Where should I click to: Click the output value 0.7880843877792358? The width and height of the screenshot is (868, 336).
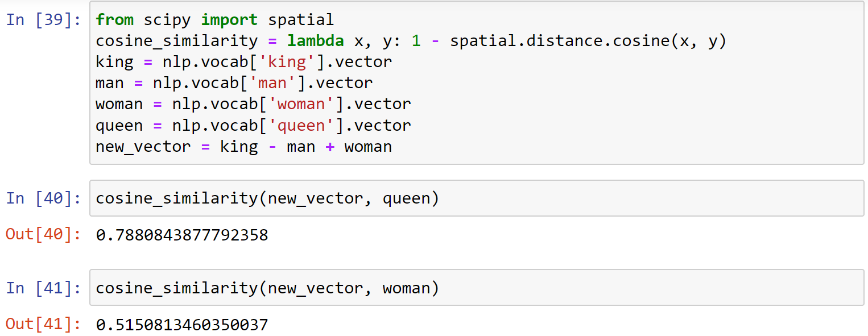pyautogui.click(x=182, y=235)
